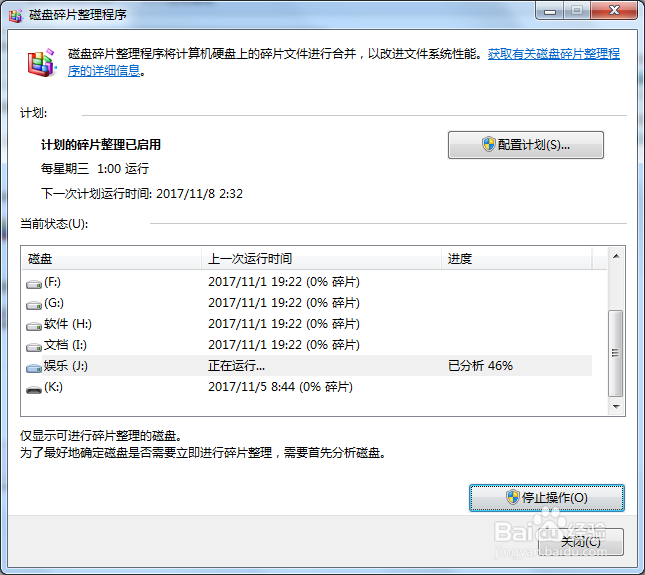Select the 娱乐 (J:) disk row
The height and width of the screenshot is (575, 645).
307,366
